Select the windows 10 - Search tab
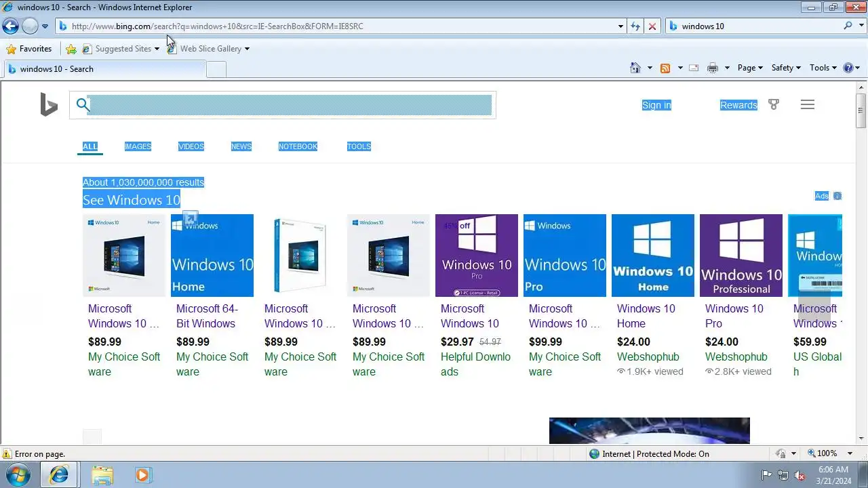 (x=104, y=69)
